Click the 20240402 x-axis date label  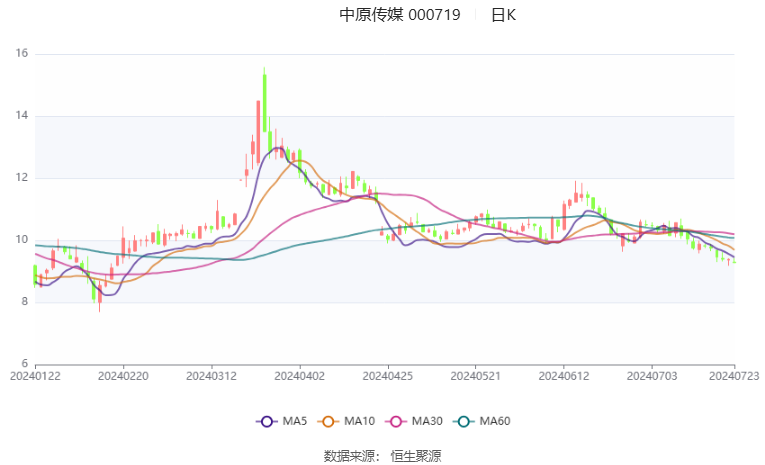click(300, 376)
